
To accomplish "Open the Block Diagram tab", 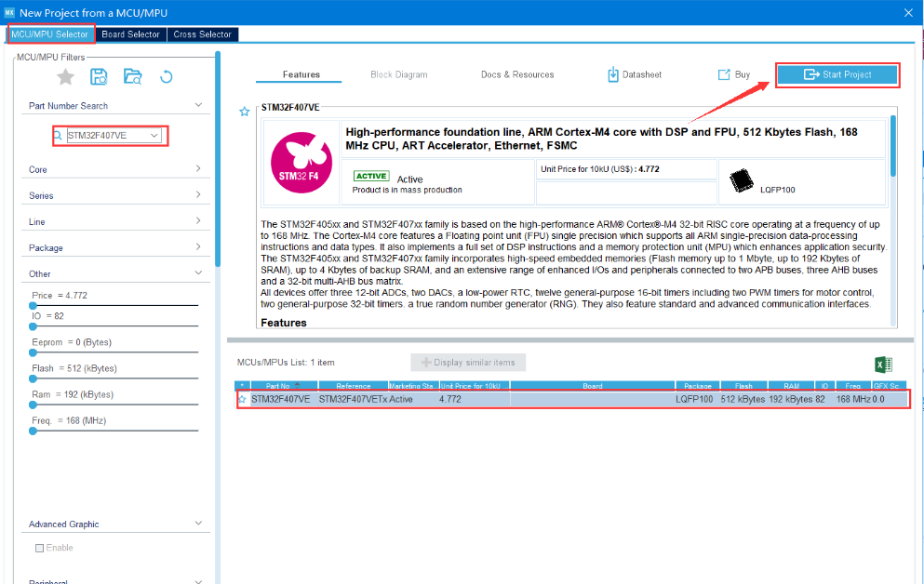I will coord(399,74).
